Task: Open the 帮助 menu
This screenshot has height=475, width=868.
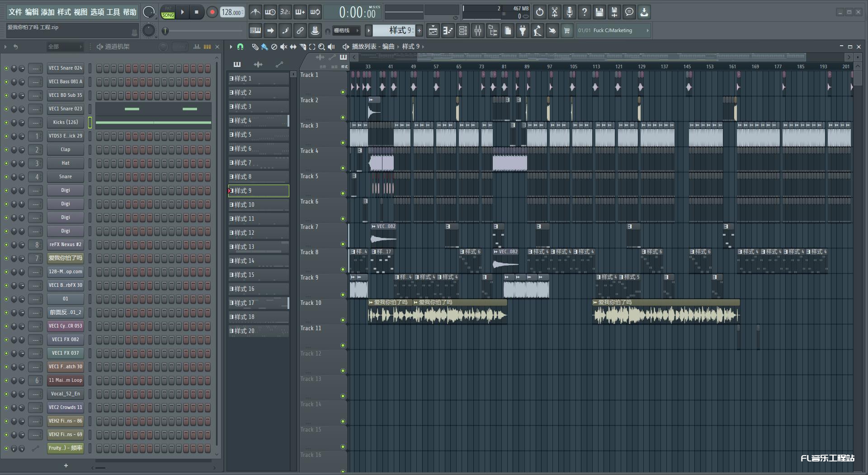Action: (x=129, y=12)
